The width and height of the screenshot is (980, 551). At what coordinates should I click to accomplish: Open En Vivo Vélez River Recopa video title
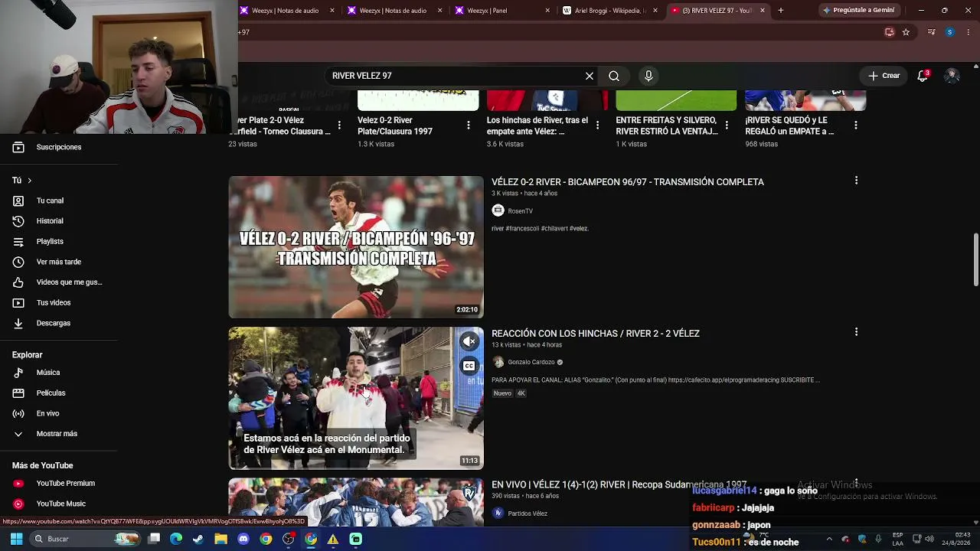[x=619, y=484]
